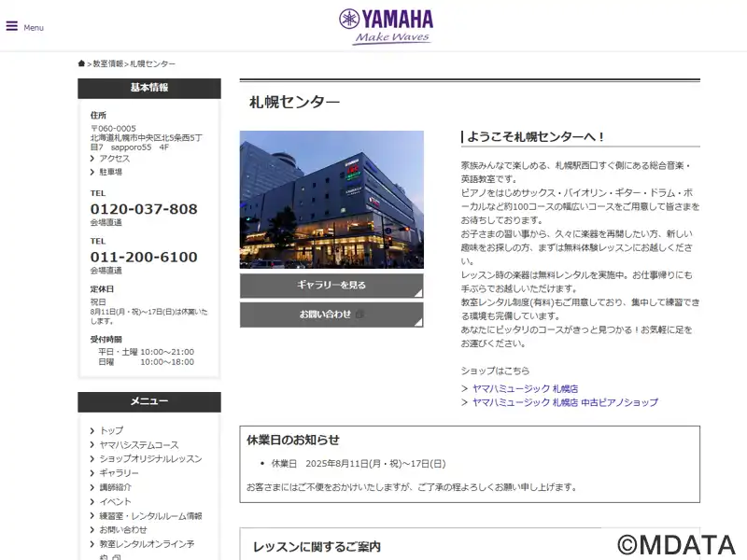Click the お問い合わせ button below photo

(x=331, y=315)
